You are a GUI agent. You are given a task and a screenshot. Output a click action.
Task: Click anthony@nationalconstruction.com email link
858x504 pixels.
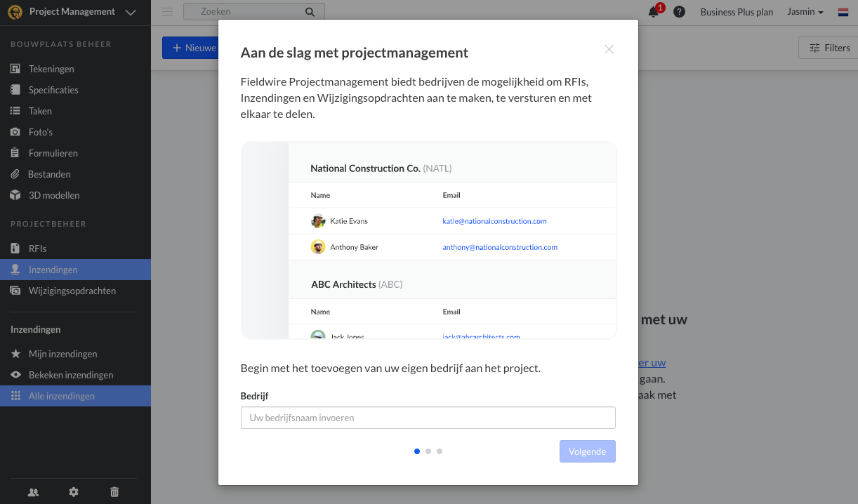[500, 247]
